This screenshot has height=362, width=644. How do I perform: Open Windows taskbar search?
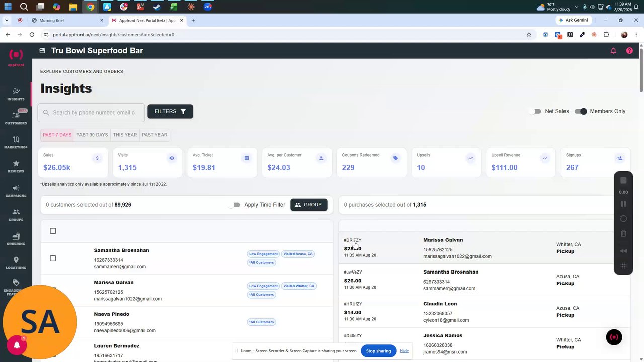pyautogui.click(x=24, y=7)
